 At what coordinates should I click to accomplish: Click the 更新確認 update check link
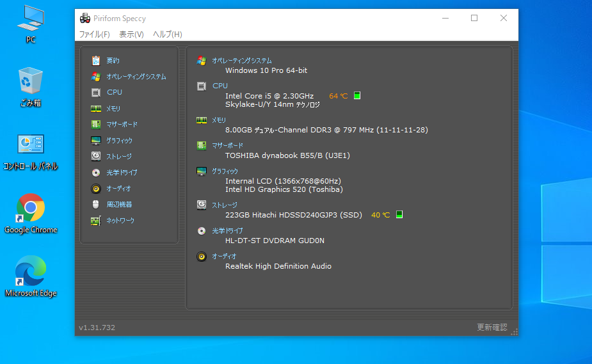click(492, 327)
